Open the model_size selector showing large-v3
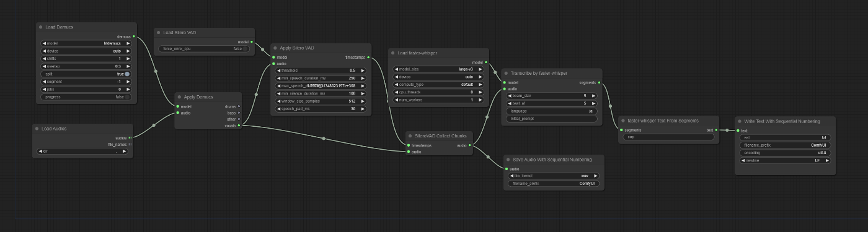 tap(438, 69)
